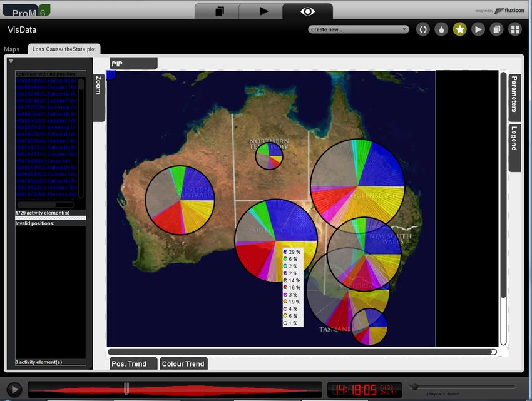Screen dimensions: 532x401
Task: Click the copy pages icon in top toolbar
Action: 496,29
